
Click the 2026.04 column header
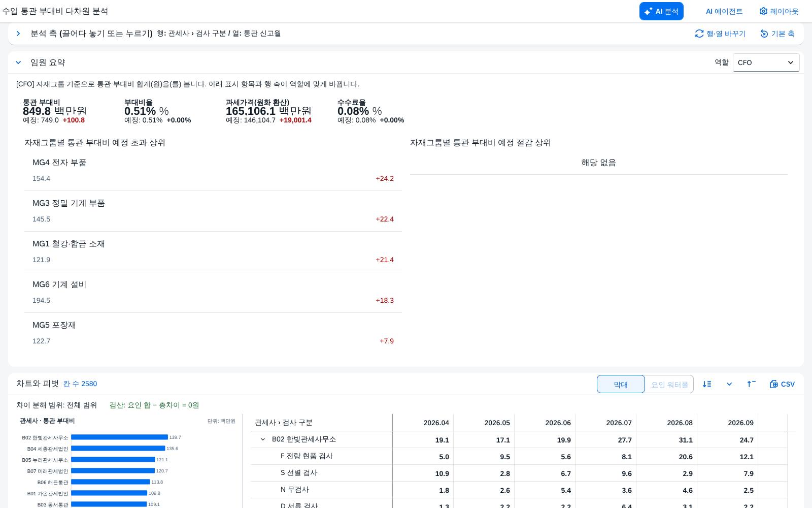click(x=423, y=423)
